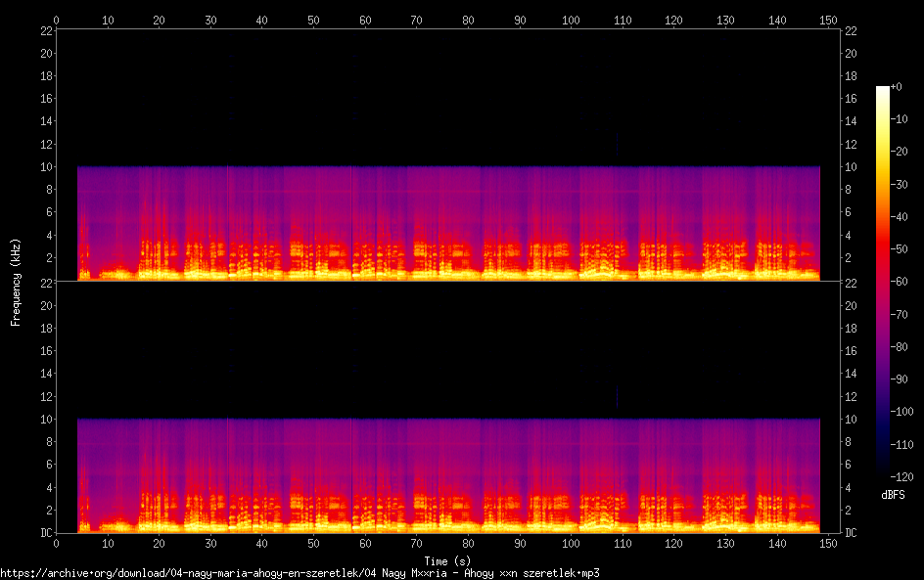This screenshot has width=924, height=580.
Task: Select the "-90" color scale label
Action: 900,379
